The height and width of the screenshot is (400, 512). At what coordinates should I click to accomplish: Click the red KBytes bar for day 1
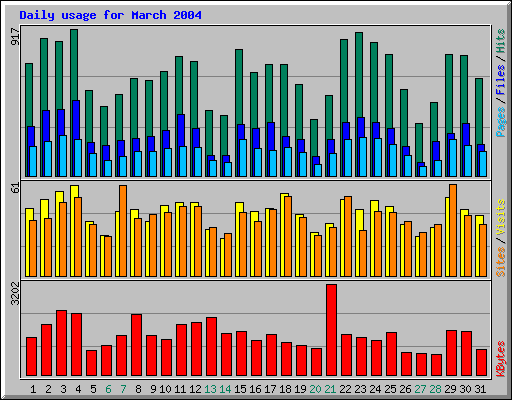tap(32, 357)
